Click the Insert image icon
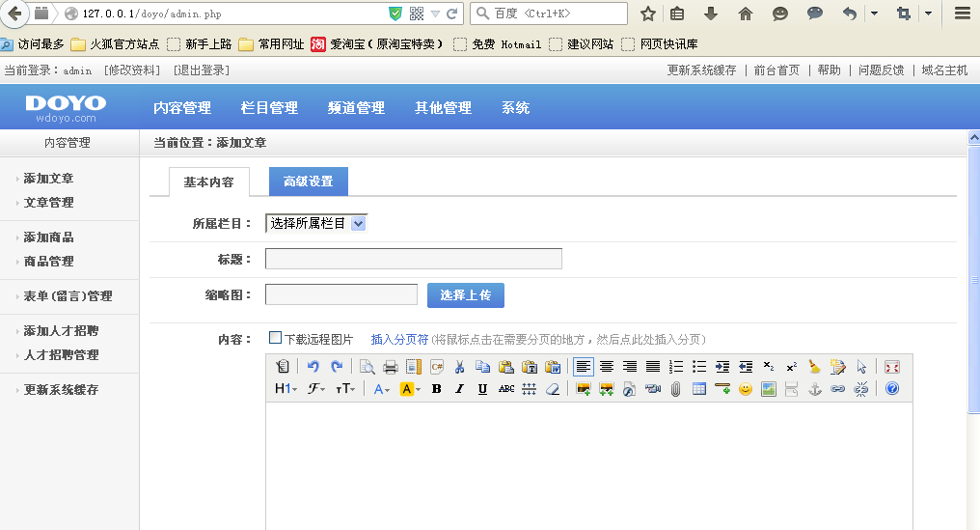 584,389
